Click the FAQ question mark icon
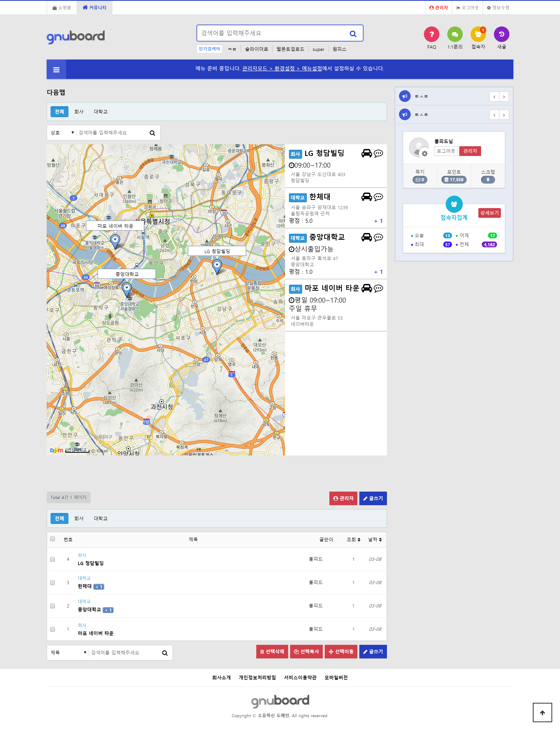This screenshot has width=560, height=730. [x=431, y=34]
